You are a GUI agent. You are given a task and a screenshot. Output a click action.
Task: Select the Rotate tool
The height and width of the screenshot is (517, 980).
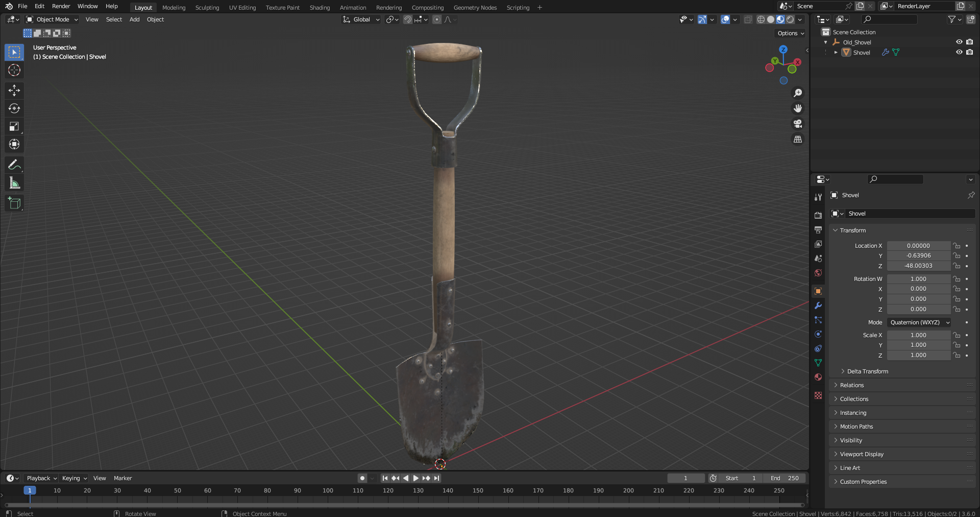[x=14, y=108]
